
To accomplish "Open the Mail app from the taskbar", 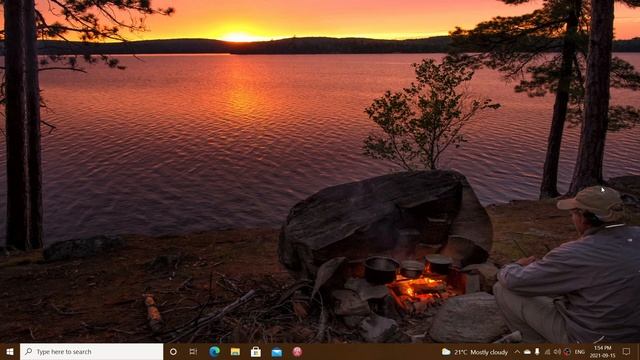I will click(277, 351).
